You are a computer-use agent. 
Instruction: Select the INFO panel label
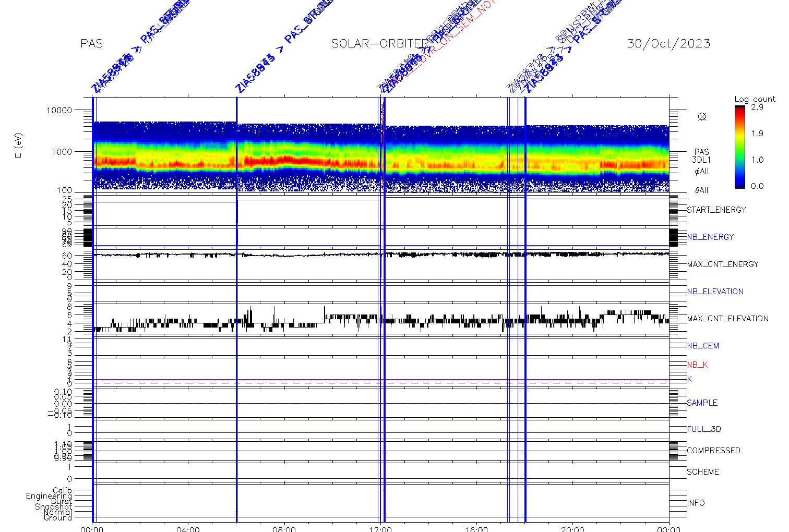click(696, 503)
